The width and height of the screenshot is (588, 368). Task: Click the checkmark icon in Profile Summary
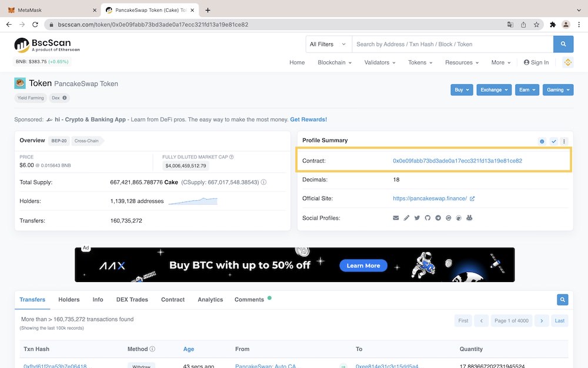553,141
